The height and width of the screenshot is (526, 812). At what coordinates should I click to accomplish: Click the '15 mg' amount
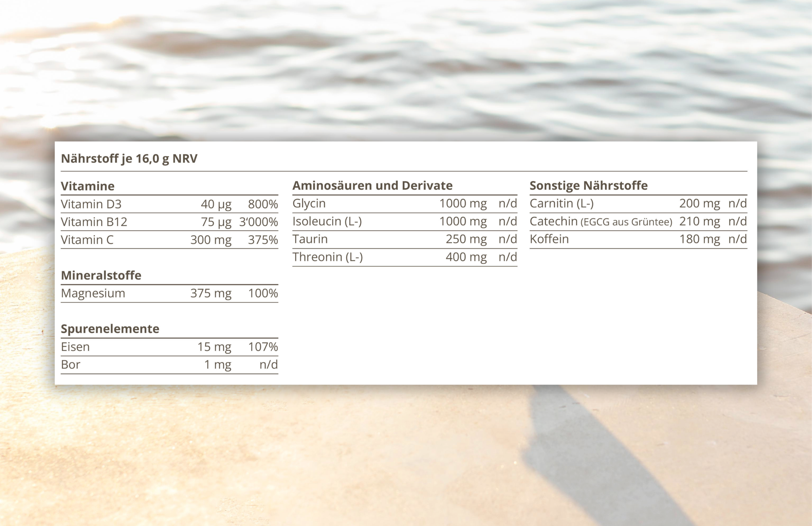(x=214, y=347)
